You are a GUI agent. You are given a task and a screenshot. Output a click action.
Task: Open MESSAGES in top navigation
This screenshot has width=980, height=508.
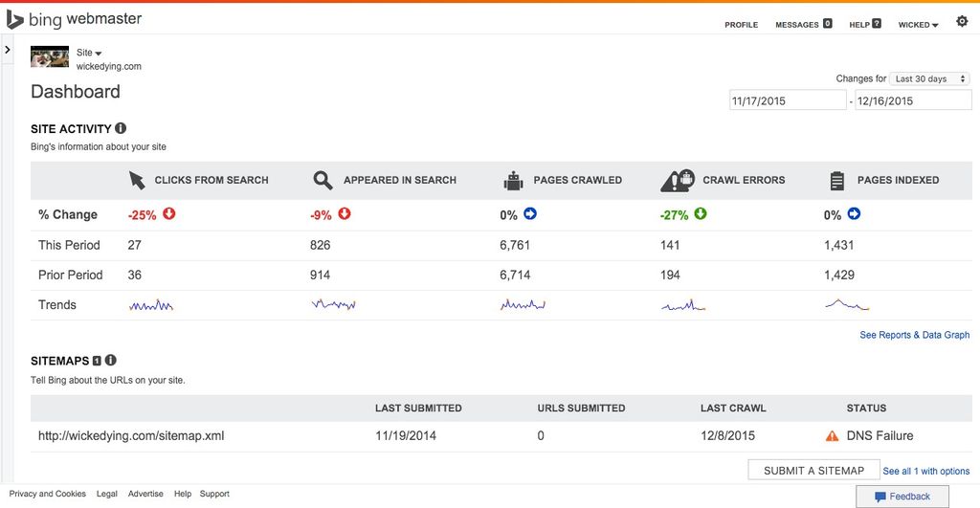pos(797,25)
